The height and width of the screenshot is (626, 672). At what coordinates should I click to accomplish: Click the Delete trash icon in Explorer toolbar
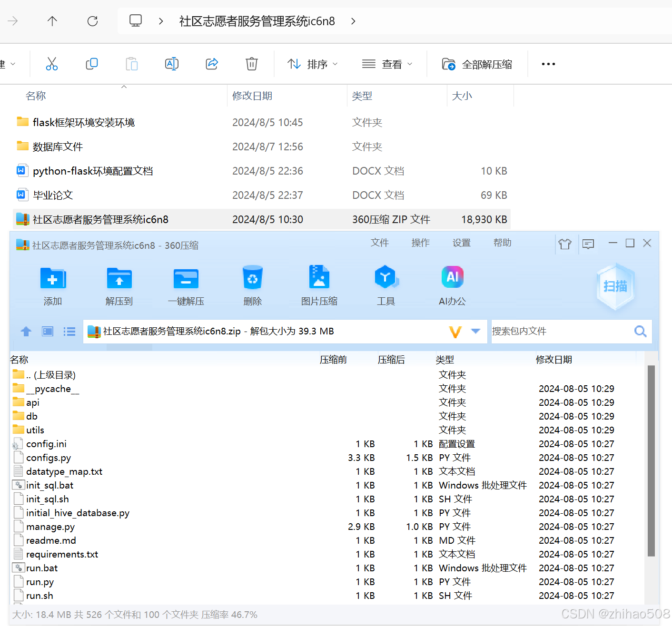point(252,64)
